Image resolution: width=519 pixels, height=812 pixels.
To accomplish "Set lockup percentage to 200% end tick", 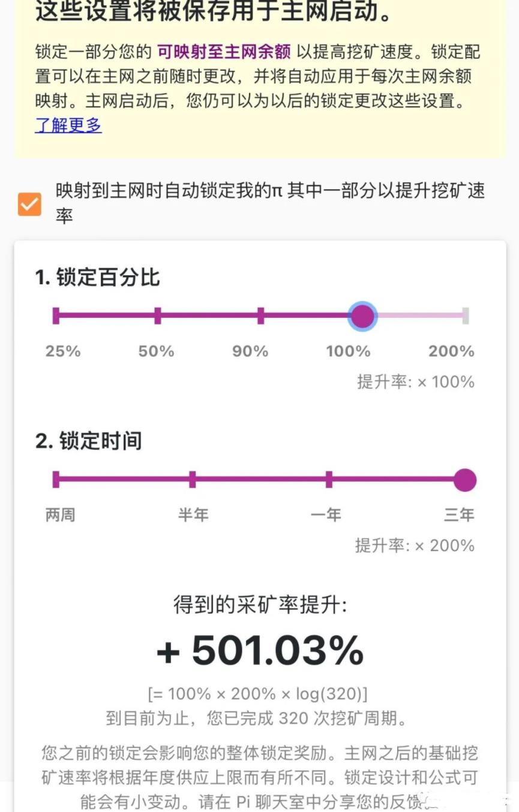I will pos(466,315).
